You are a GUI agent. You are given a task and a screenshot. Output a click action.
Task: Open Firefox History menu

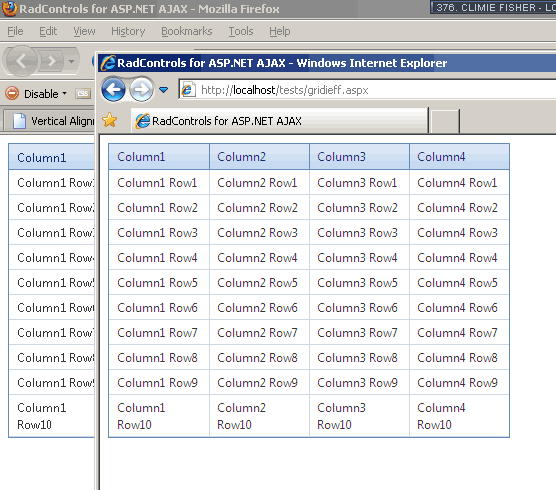pos(128,31)
